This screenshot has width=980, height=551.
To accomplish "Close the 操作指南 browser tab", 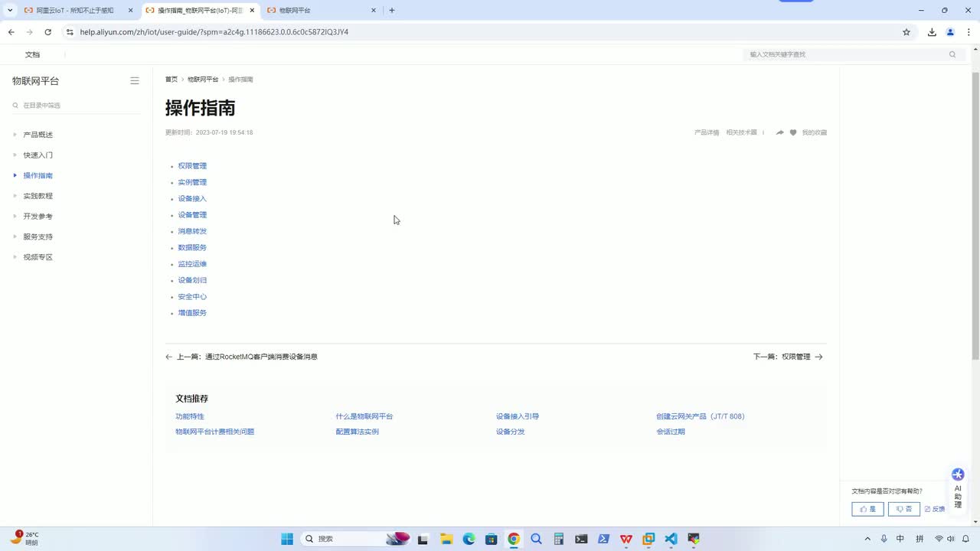I will point(252,11).
